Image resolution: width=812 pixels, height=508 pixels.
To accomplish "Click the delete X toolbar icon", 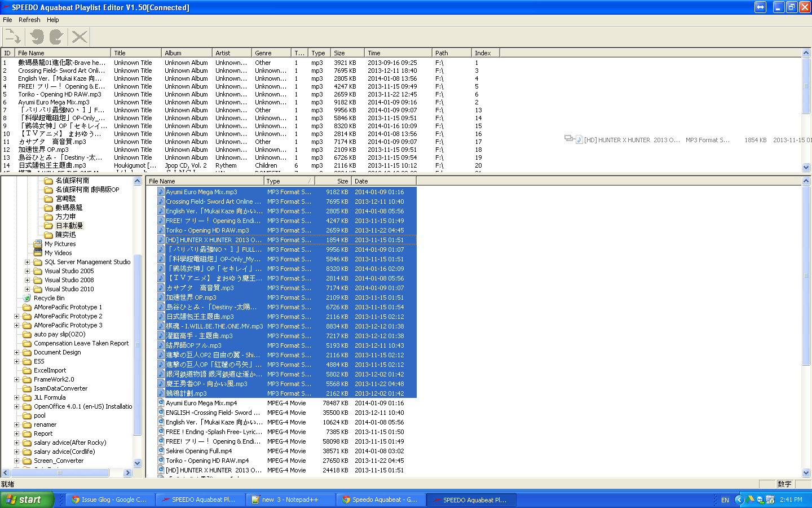I will pos(80,37).
